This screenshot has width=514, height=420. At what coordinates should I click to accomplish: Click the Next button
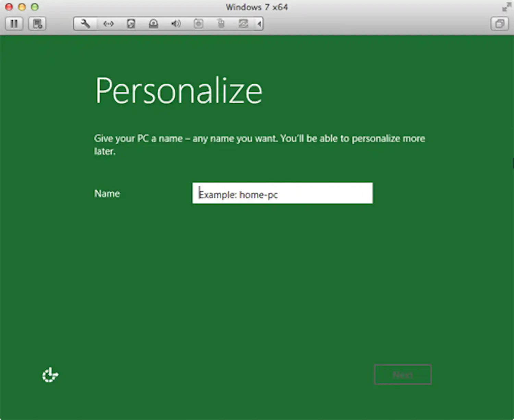pyautogui.click(x=403, y=374)
